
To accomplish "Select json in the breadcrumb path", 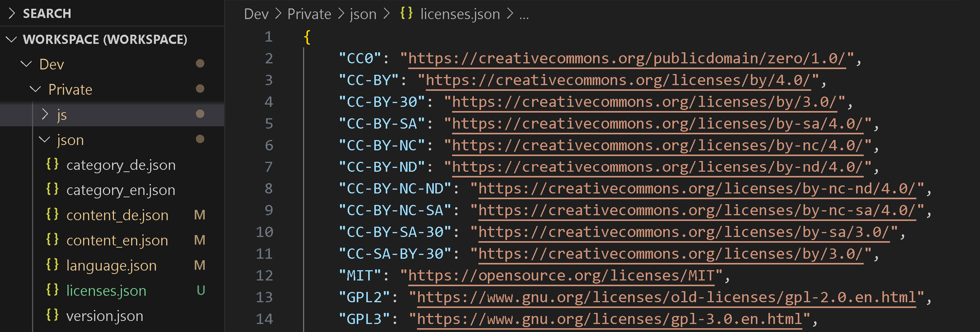I will [363, 14].
